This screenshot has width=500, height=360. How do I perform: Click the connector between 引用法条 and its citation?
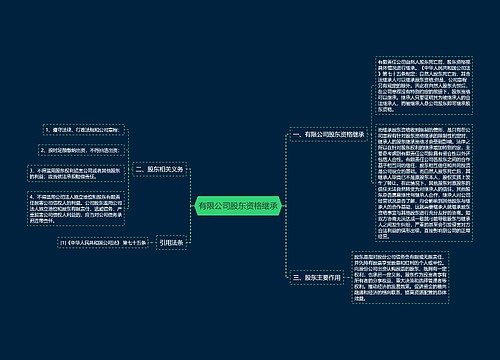(152, 243)
